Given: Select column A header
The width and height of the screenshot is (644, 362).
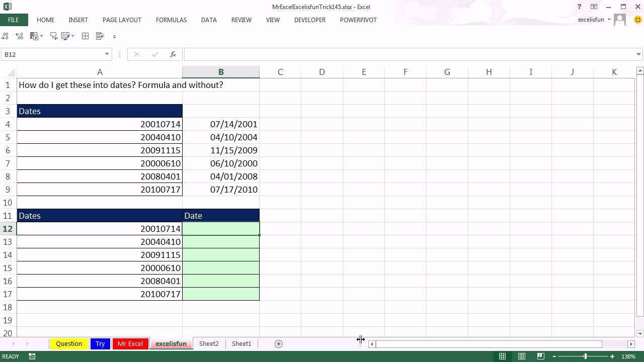Looking at the screenshot, I should click(100, 72).
